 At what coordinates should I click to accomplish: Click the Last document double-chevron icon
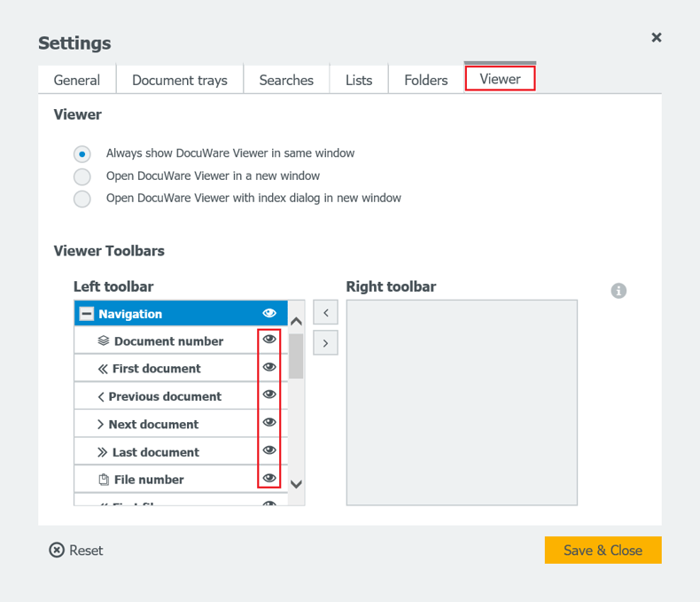click(103, 452)
